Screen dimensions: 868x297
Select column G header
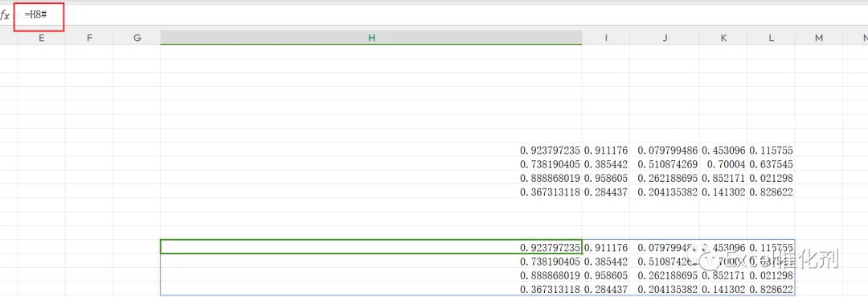137,38
